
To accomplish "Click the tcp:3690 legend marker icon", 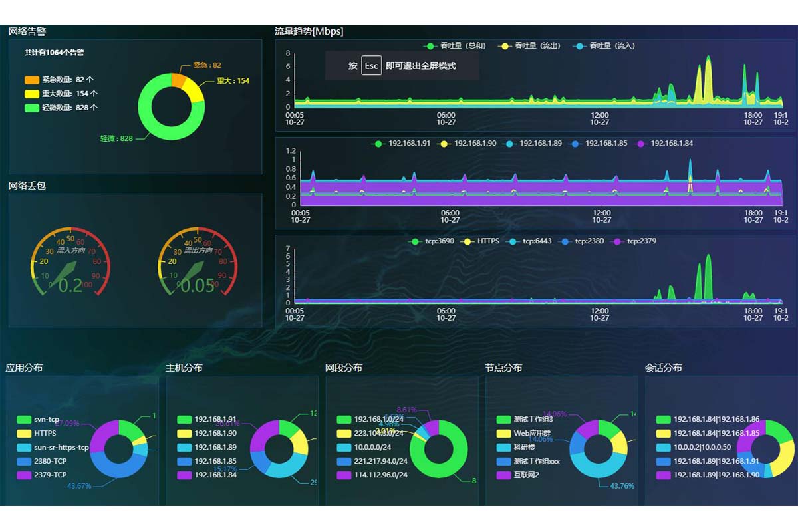I will 416,241.
